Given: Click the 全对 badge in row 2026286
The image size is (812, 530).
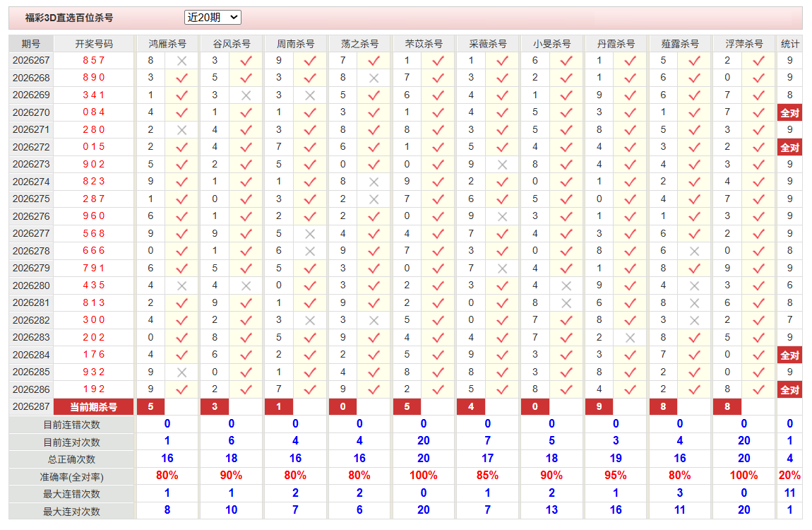Looking at the screenshot, I should pyautogui.click(x=789, y=390).
